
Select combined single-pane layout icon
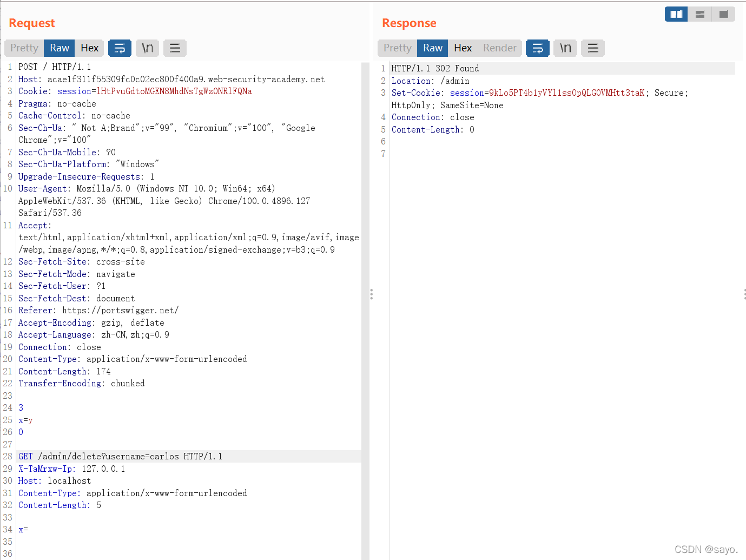(723, 14)
